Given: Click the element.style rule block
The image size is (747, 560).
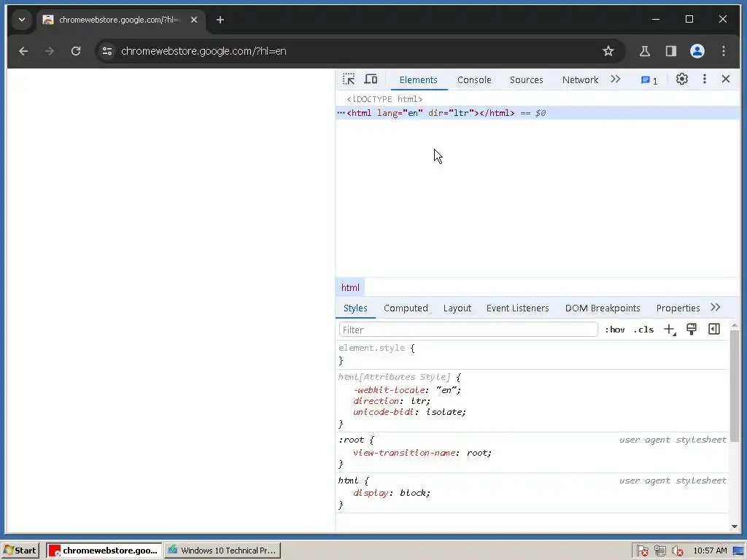Looking at the screenshot, I should pyautogui.click(x=532, y=354).
